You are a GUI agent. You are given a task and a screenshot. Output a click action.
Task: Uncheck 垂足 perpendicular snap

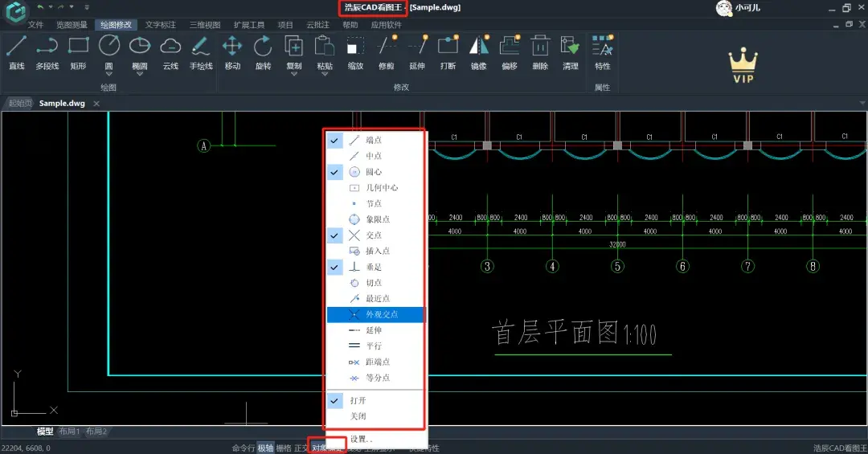[376, 267]
